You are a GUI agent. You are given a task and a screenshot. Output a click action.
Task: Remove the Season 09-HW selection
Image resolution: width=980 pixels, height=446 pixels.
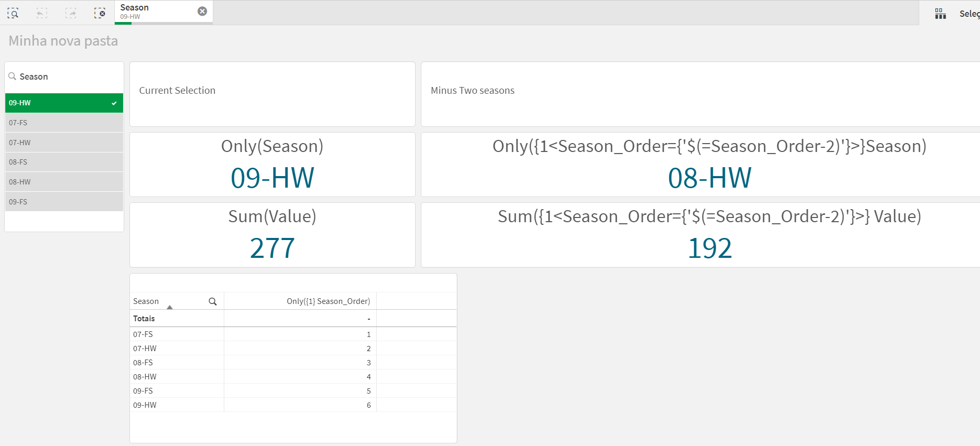[x=202, y=12]
